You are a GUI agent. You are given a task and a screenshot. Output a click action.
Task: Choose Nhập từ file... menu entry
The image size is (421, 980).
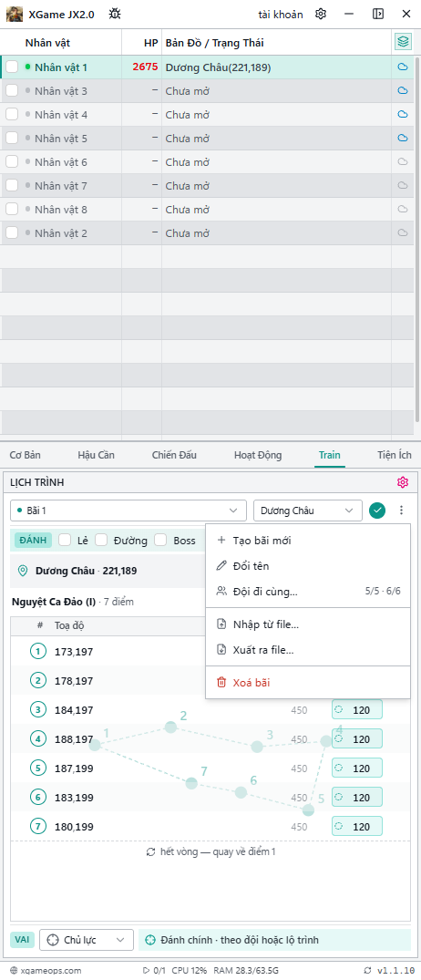point(308,624)
